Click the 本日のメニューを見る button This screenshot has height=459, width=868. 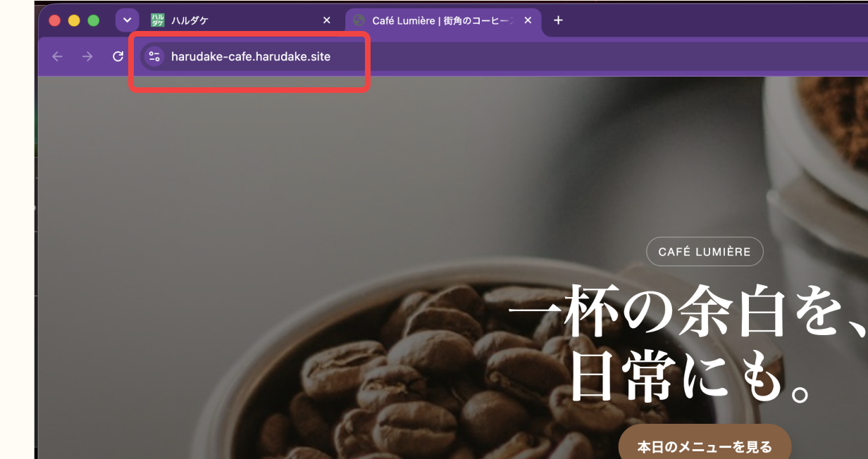[705, 447]
